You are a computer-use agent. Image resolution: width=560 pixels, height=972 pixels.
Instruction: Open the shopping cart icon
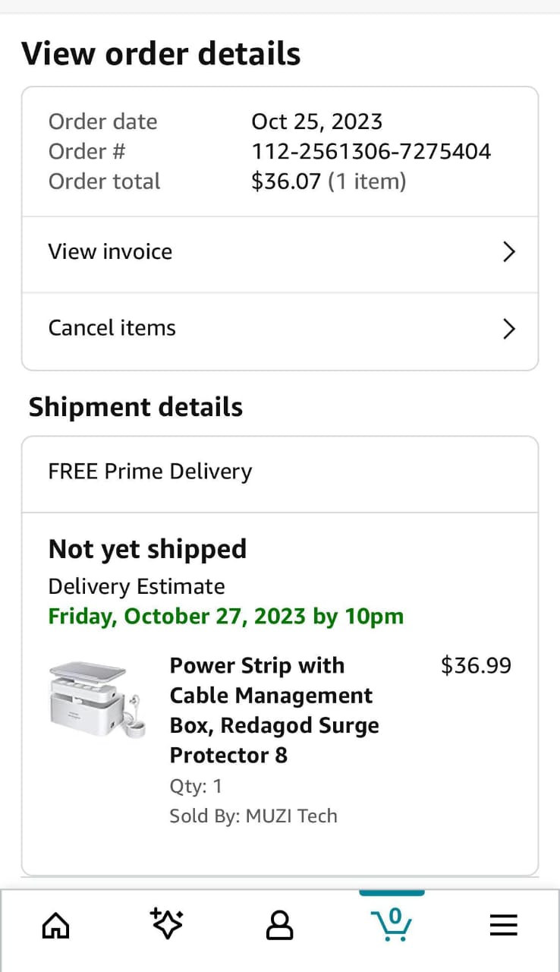tap(392, 924)
